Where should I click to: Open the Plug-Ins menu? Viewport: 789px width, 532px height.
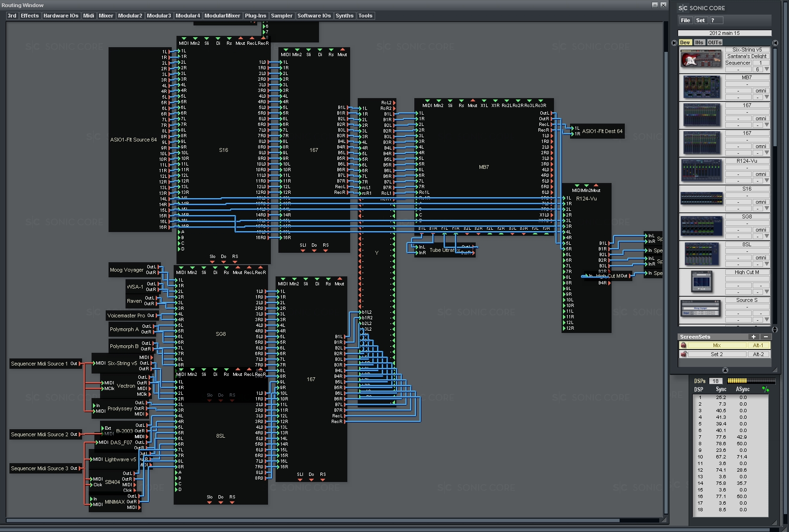(x=255, y=16)
